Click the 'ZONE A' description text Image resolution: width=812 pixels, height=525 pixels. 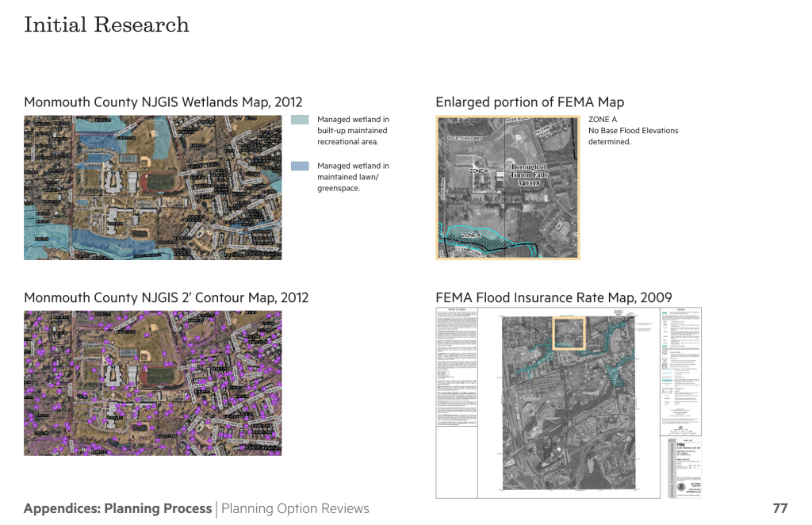633,131
